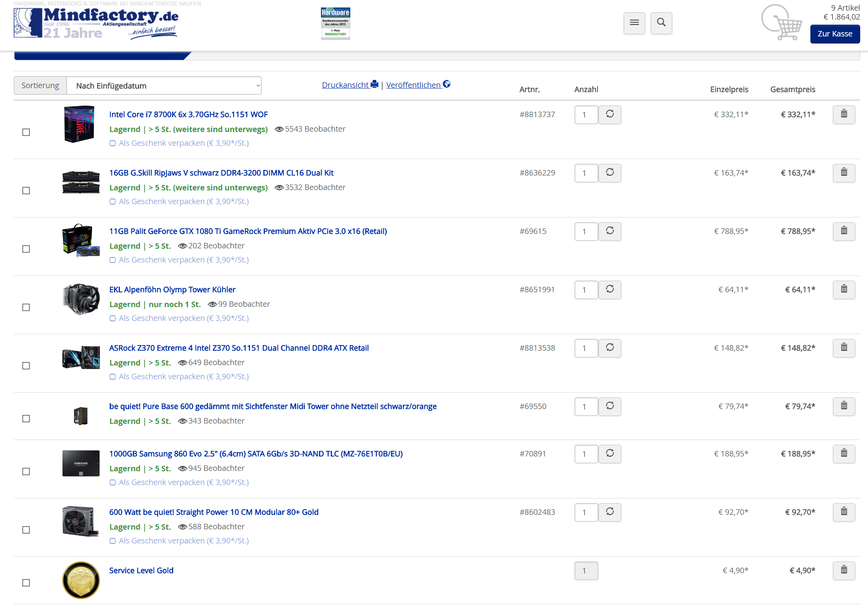Update quantity of Samsung 860 Evo
Screen dimensions: 868x610
point(610,454)
